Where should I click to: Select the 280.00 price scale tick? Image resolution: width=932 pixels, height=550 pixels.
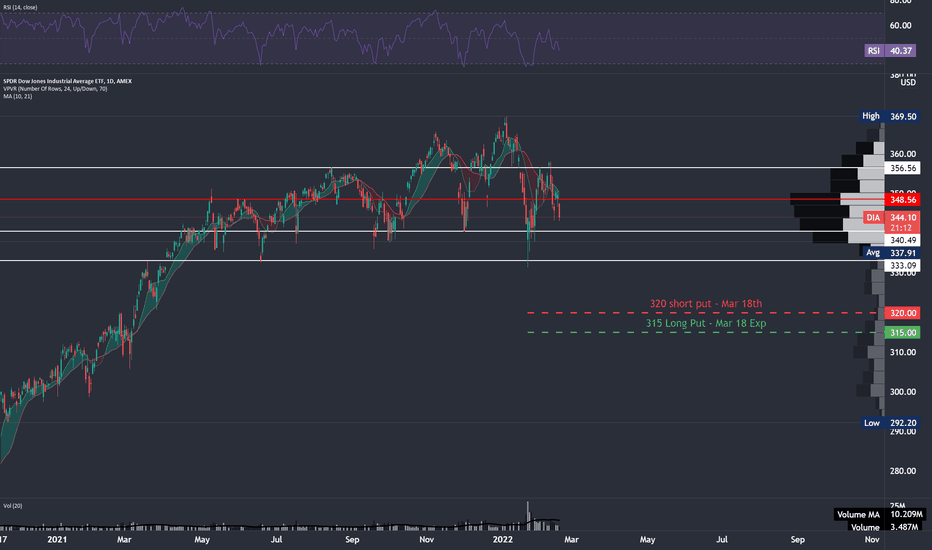click(x=902, y=471)
